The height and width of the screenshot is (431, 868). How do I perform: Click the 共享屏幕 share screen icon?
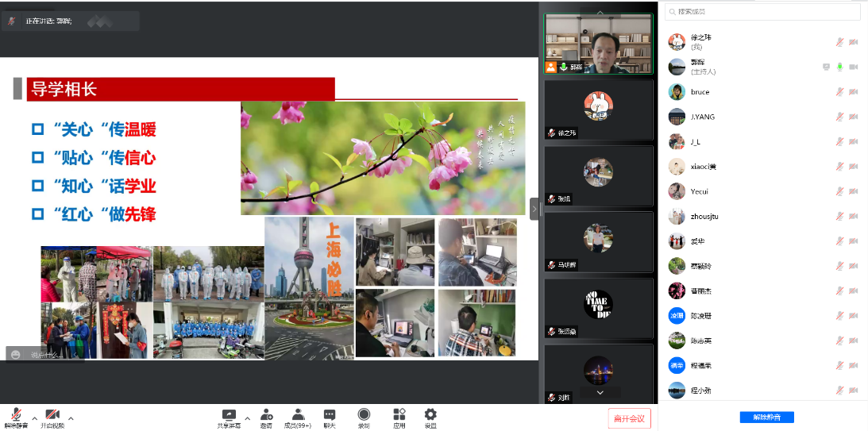point(229,416)
